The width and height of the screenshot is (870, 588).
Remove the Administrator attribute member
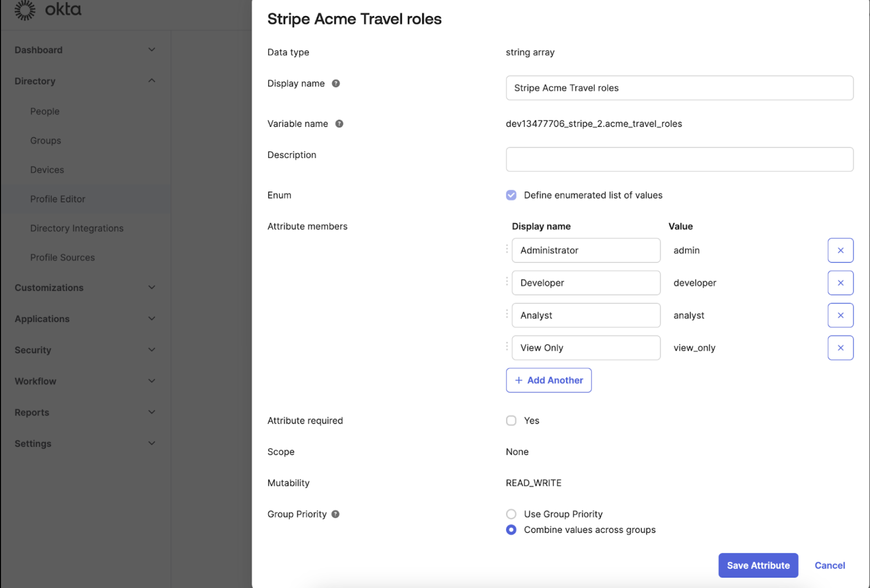coord(841,250)
